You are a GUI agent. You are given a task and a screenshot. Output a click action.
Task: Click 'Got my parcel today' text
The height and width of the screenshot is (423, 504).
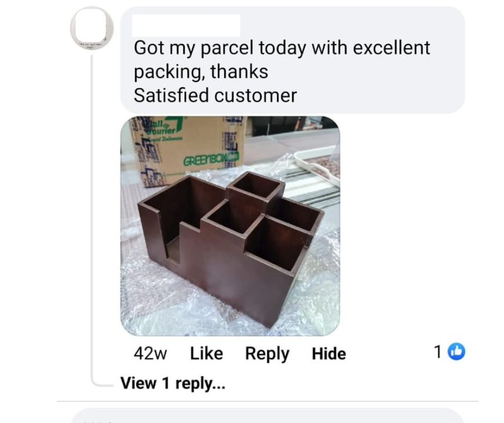point(219,48)
